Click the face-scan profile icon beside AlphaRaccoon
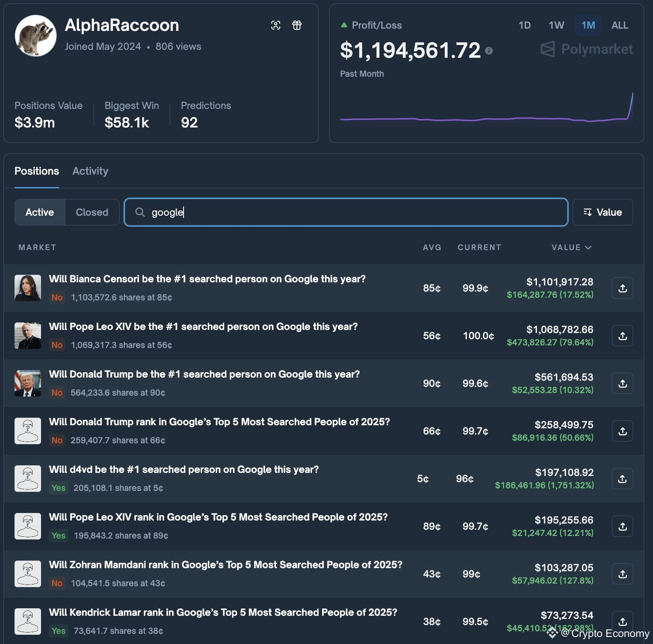The height and width of the screenshot is (644, 653). tap(276, 25)
